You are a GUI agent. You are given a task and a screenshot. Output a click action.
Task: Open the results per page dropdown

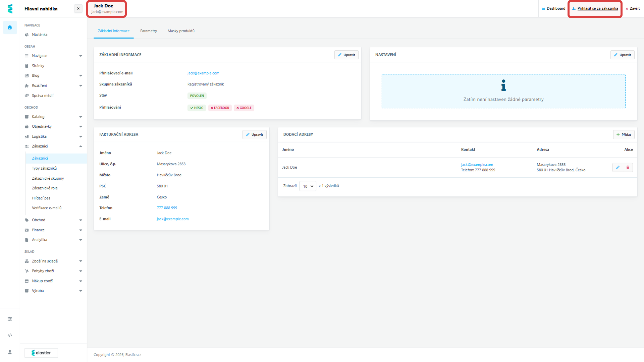(308, 186)
